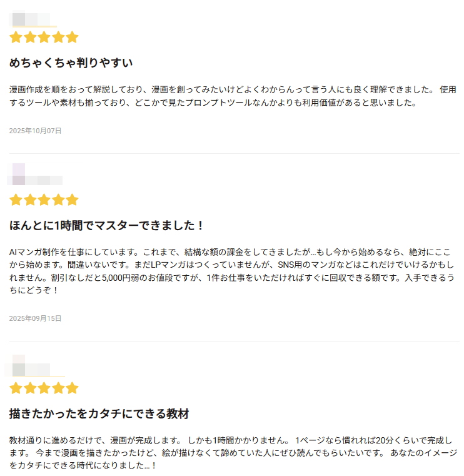Click the review title 'めちゃくちゃ判りやすい'
This screenshot has height=476, width=464.
(71, 63)
